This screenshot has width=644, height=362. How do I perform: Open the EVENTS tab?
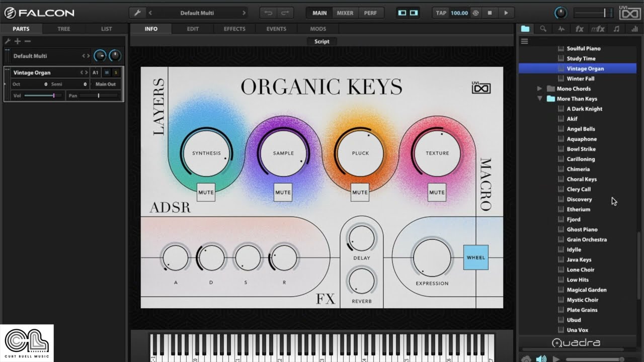point(276,29)
